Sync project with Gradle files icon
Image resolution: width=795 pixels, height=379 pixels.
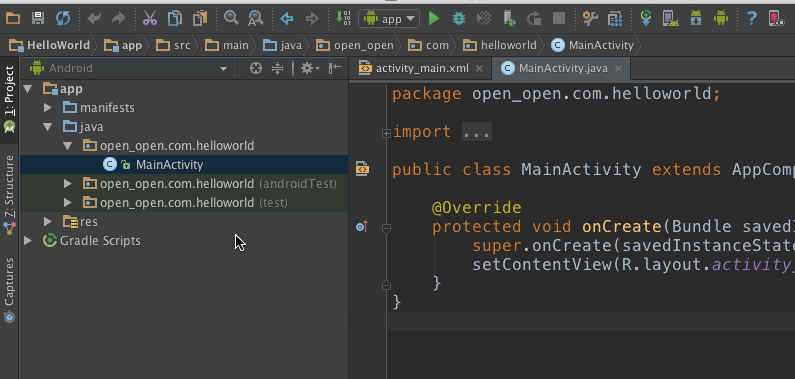pyautogui.click(x=646, y=18)
